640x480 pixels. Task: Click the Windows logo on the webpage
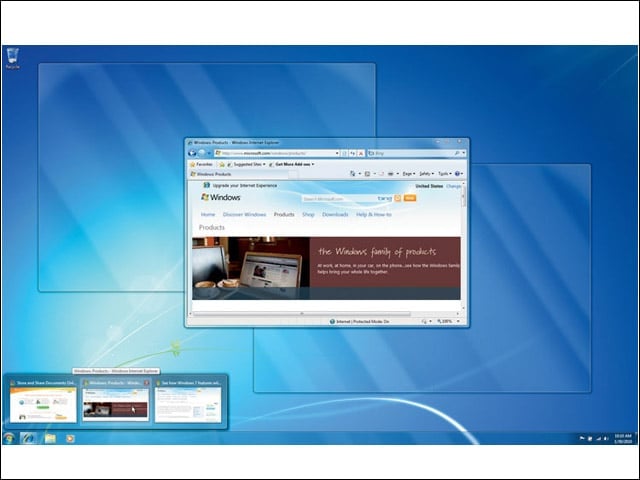click(x=221, y=197)
